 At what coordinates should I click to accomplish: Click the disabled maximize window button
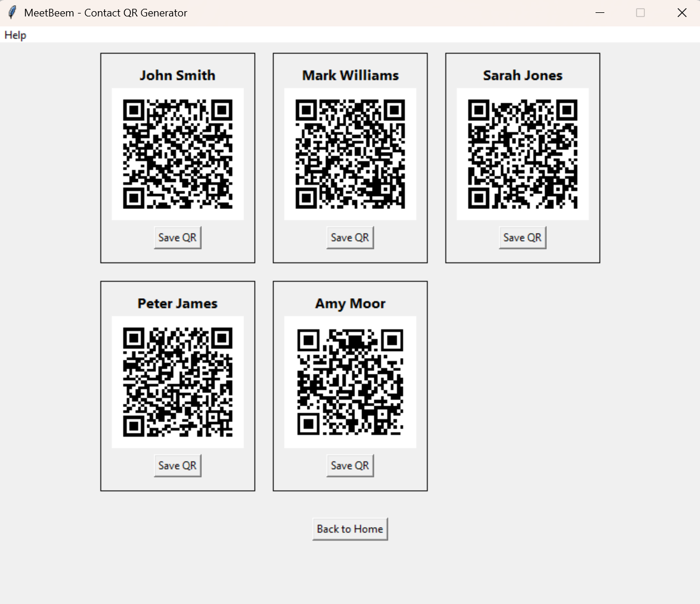pyautogui.click(x=640, y=13)
